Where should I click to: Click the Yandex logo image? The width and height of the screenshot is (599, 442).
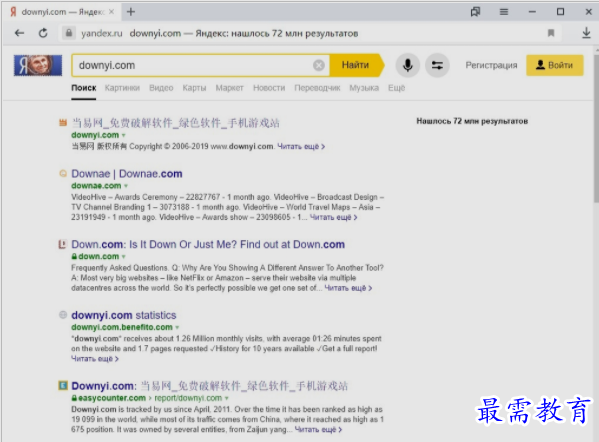coord(38,65)
